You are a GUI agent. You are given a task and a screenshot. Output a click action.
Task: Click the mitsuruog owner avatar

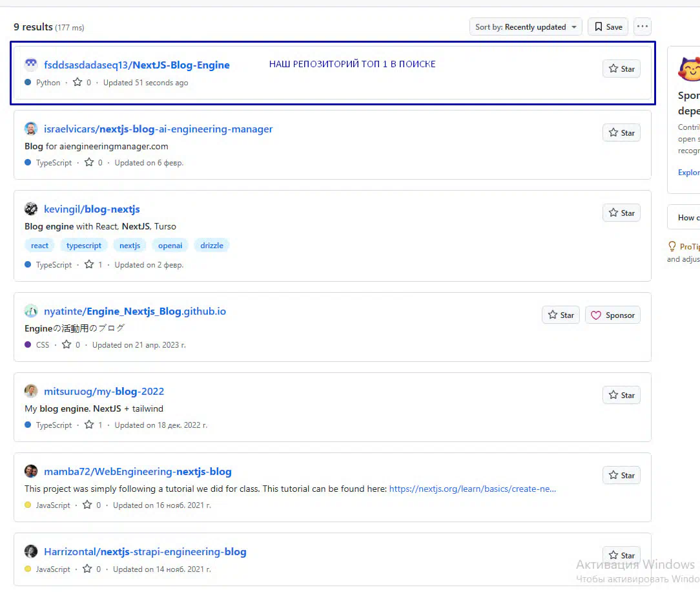pos(31,391)
